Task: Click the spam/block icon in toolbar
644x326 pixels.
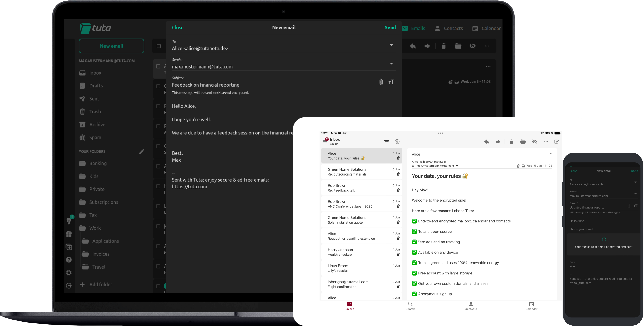Action: coord(473,46)
